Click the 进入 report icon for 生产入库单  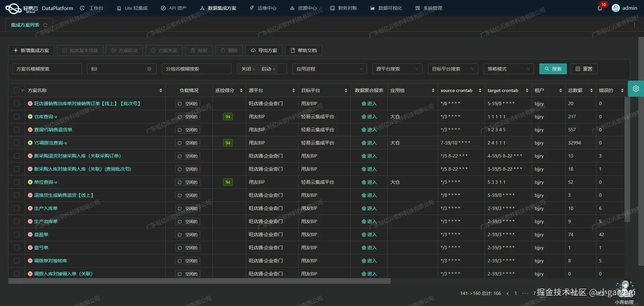pyautogui.click(x=365, y=208)
